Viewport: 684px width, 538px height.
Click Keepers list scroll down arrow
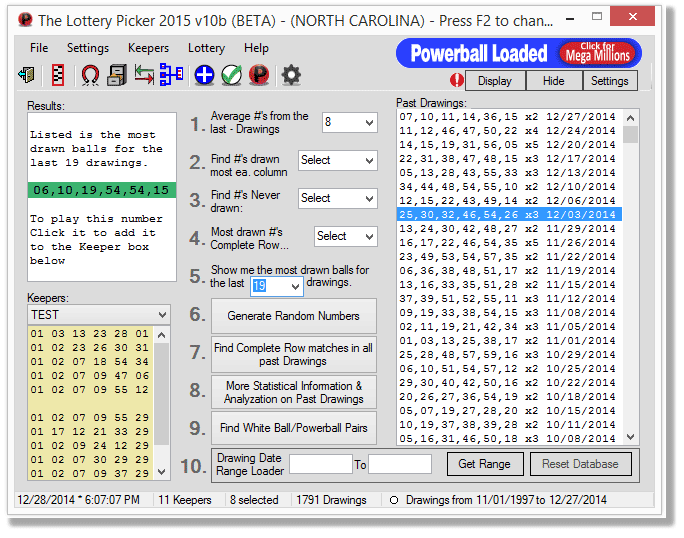pos(162,472)
